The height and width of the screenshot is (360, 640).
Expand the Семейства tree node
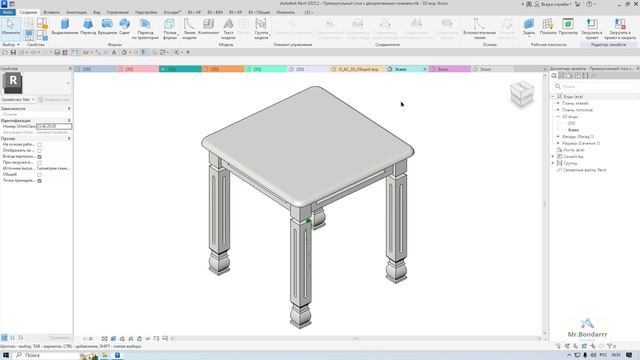coord(553,157)
